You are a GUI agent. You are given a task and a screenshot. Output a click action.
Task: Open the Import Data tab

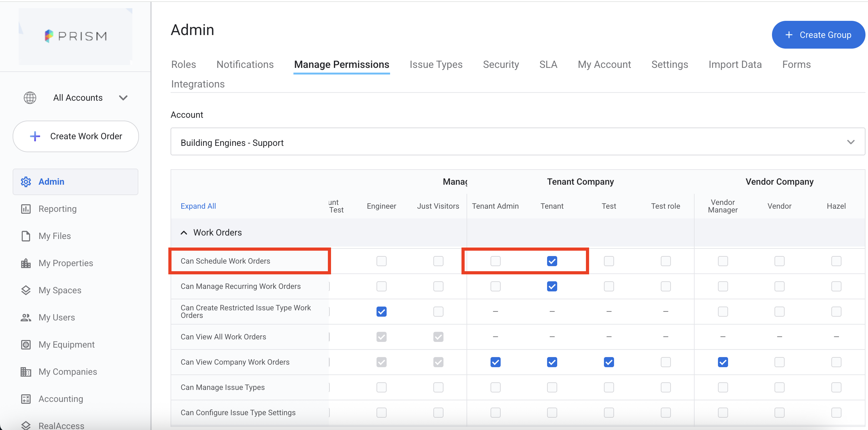tap(735, 64)
